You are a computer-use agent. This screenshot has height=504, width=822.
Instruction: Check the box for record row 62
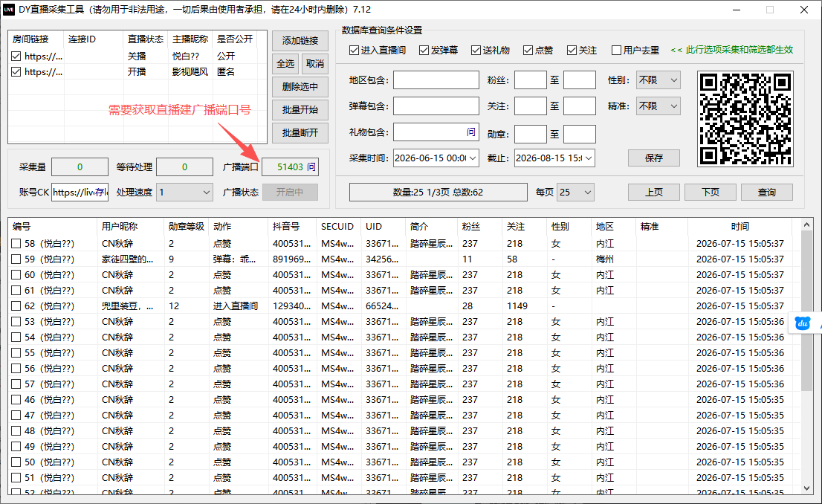click(x=16, y=306)
